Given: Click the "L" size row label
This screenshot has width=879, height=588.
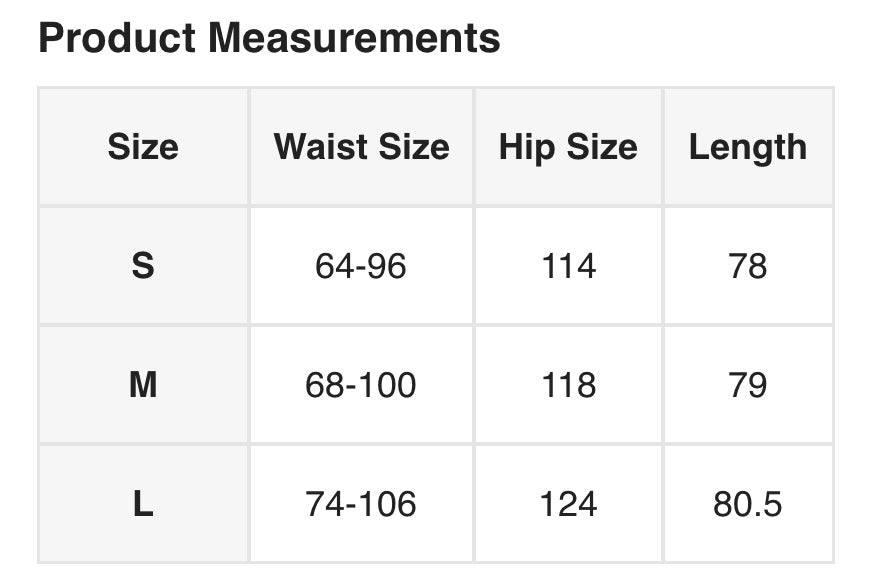Looking at the screenshot, I should tap(143, 504).
